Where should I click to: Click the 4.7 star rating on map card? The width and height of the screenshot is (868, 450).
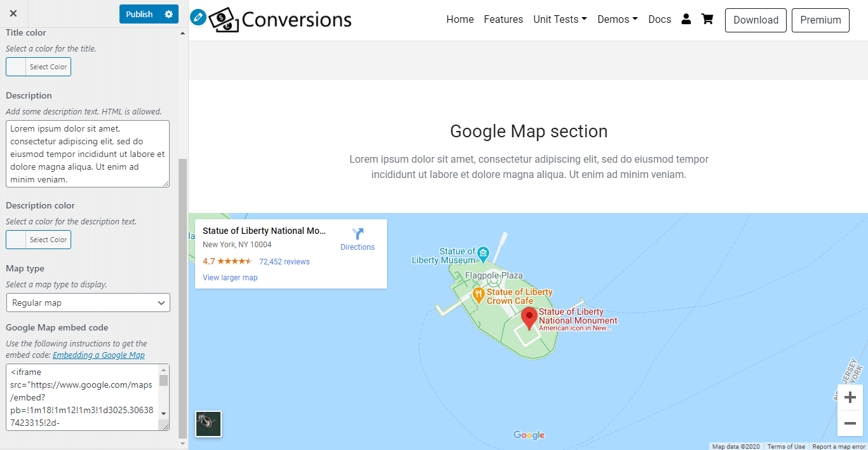(227, 261)
